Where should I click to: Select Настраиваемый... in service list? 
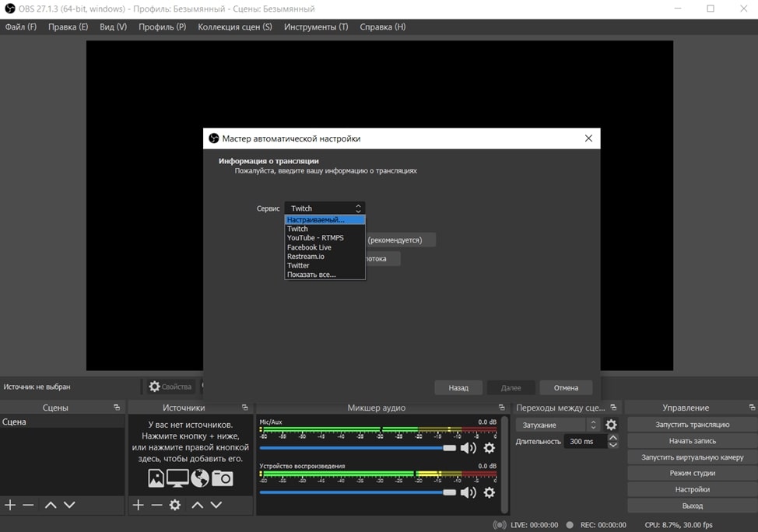325,220
